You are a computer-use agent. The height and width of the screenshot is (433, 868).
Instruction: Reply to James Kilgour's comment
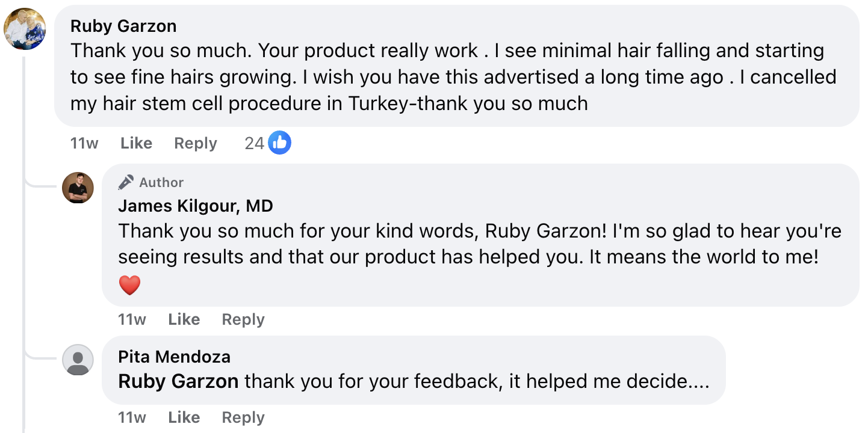pos(243,319)
